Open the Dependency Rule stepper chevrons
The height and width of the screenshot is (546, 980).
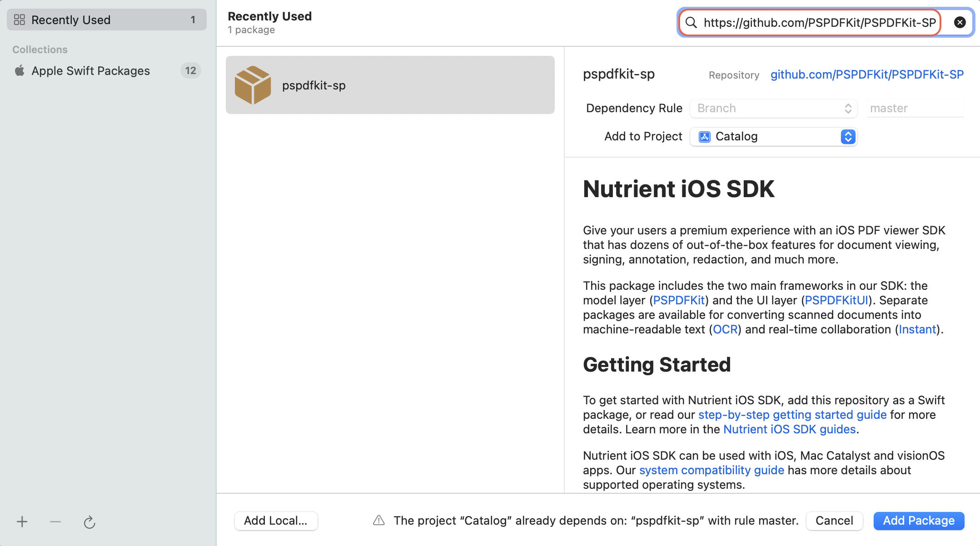[848, 108]
